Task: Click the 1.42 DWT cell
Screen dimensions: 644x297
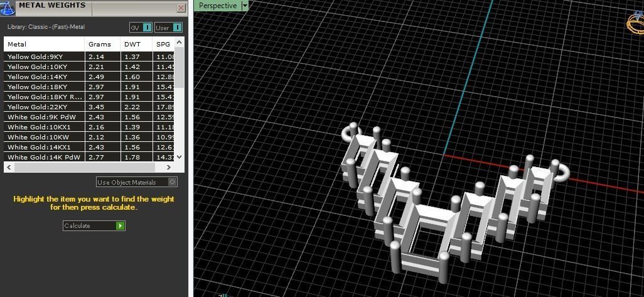Action: [x=136, y=67]
